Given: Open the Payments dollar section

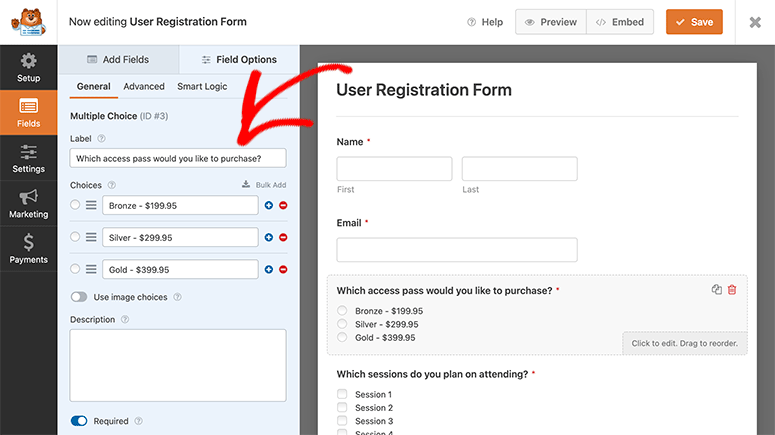Looking at the screenshot, I should tap(28, 249).
